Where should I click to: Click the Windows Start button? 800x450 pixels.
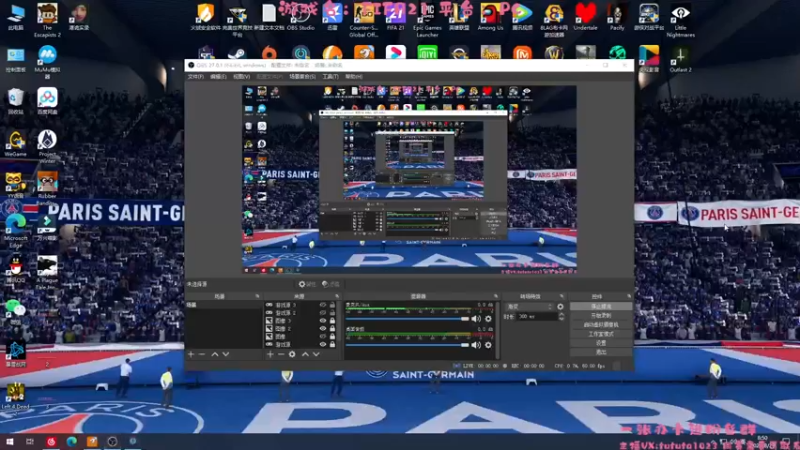(9, 441)
